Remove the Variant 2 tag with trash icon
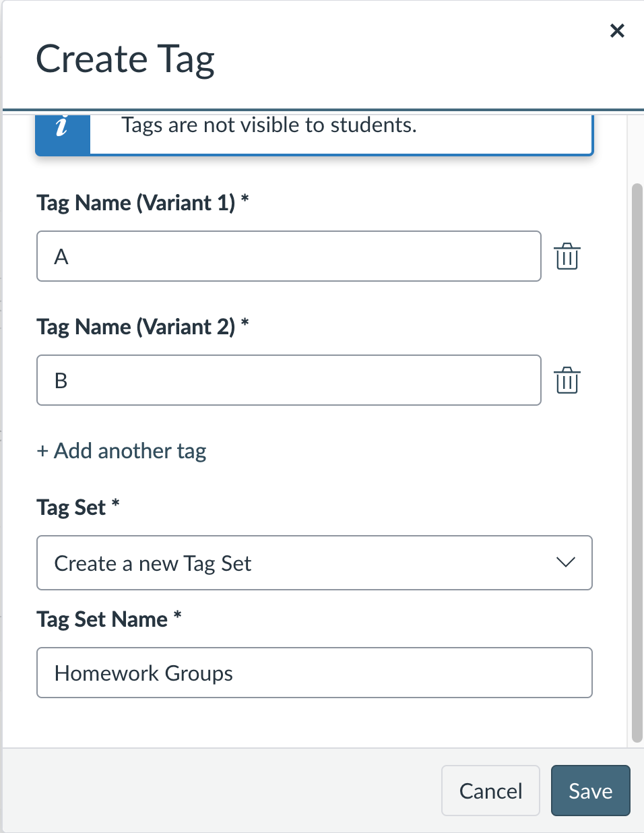Image resolution: width=644 pixels, height=833 pixels. point(567,381)
